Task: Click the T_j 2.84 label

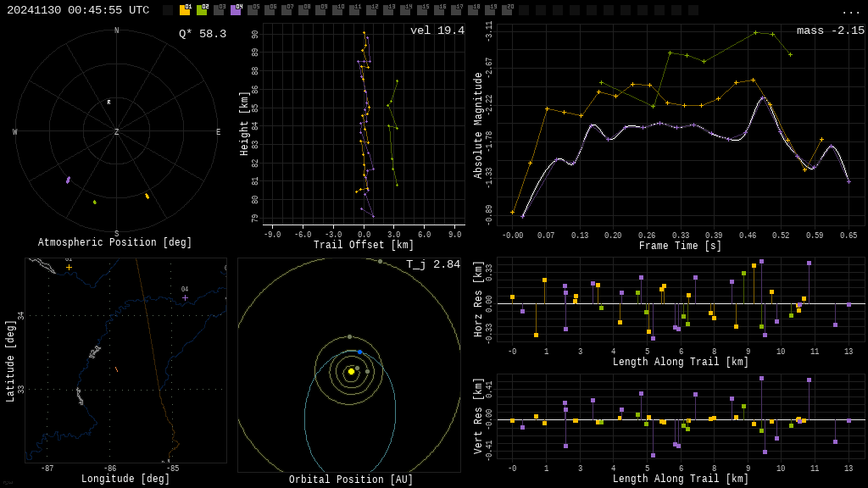Action: [433, 264]
